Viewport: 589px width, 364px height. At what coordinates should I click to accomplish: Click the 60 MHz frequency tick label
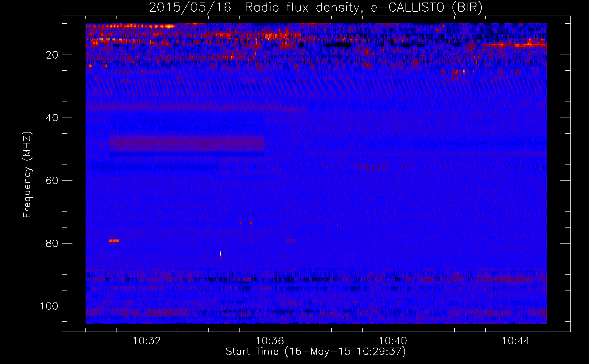pos(52,181)
